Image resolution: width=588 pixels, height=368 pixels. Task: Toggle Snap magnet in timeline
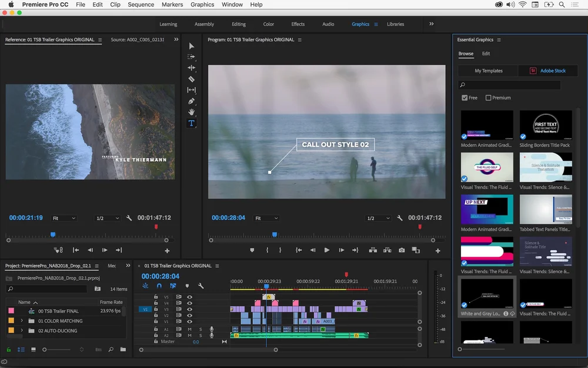[159, 286]
